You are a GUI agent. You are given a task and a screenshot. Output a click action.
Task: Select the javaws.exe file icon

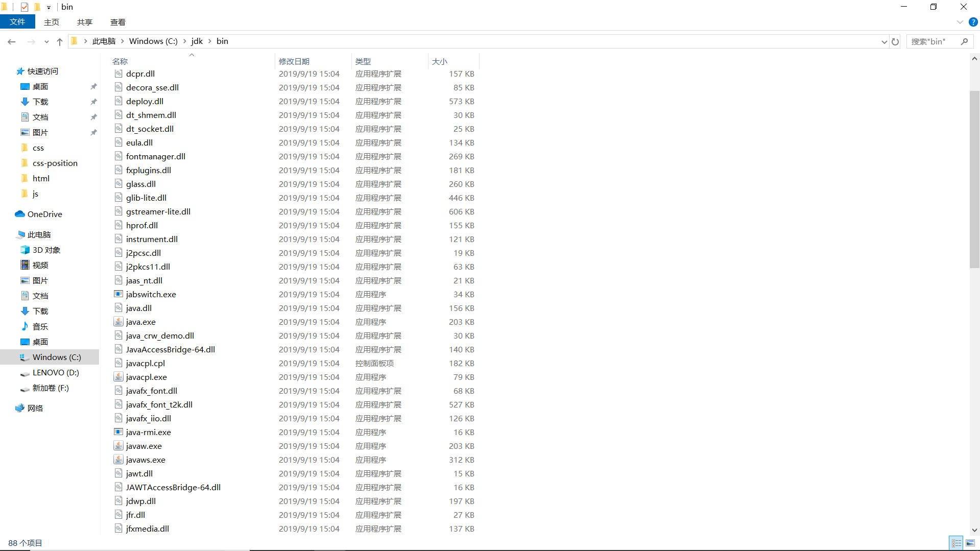pyautogui.click(x=118, y=460)
